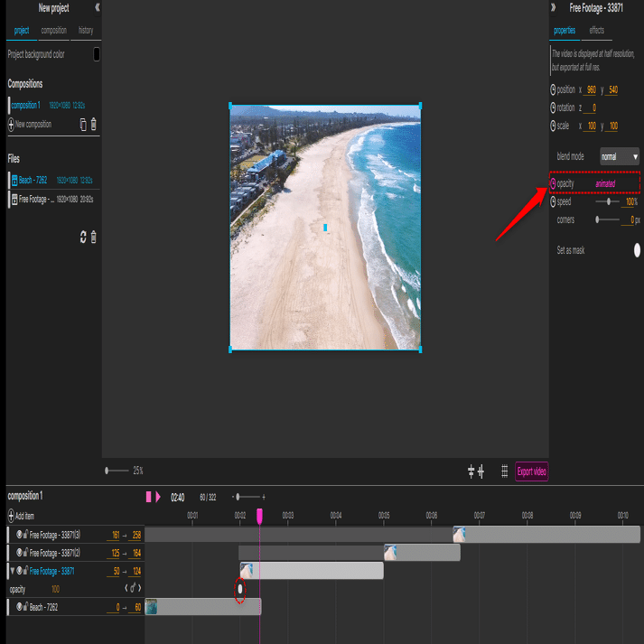
Task: Click opacity keyframe stopwatch icon
Action: tap(553, 183)
